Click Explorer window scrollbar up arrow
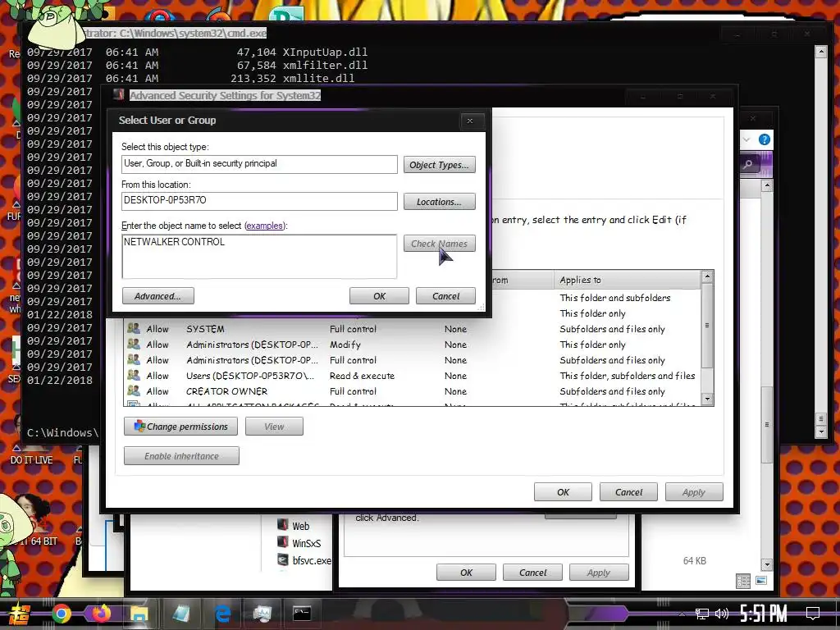840x630 pixels. click(x=767, y=186)
